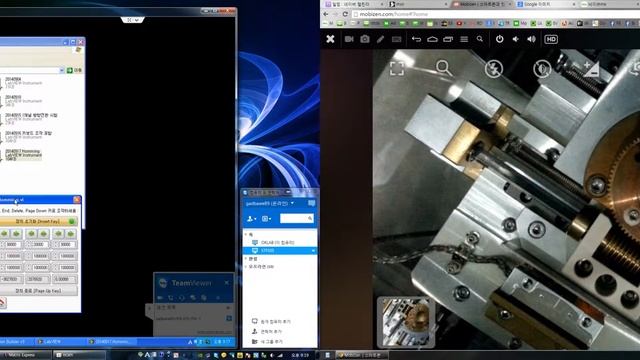Click the search magnifier in the Mobizen toolbar
The height and width of the screenshot is (360, 640).
[x=480, y=39]
